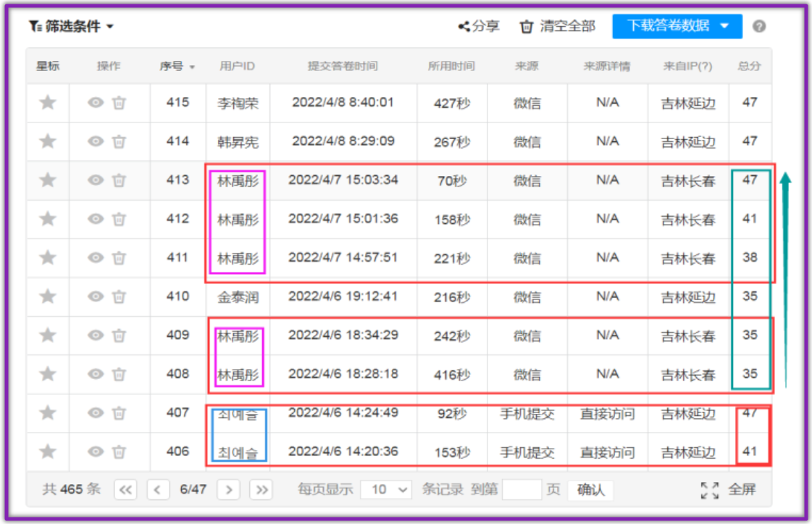Toggle star for row 410
Image resolution: width=812 pixels, height=524 pixels.
click(48, 296)
